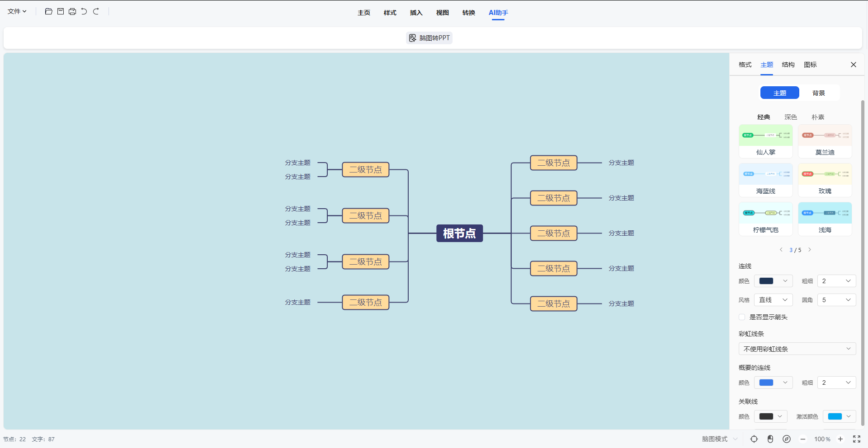Image resolution: width=868 pixels, height=448 pixels.
Task: Switch to the 转换 tab
Action: pyautogui.click(x=469, y=13)
